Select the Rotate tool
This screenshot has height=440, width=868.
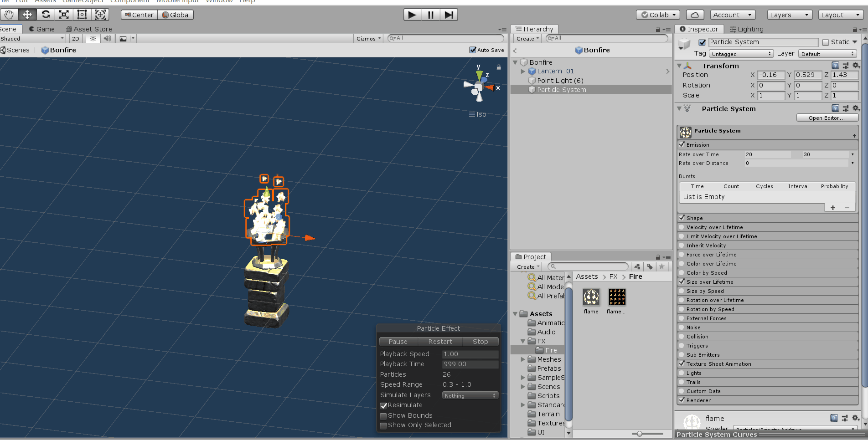click(45, 14)
